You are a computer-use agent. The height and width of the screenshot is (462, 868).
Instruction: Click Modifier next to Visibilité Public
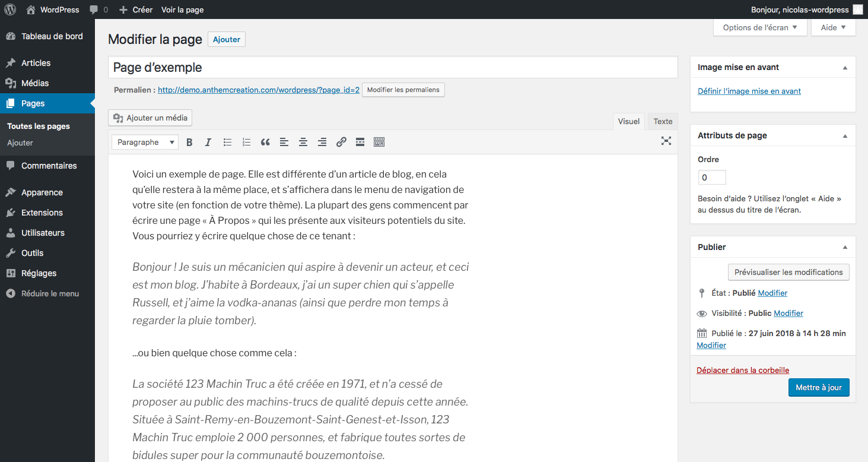tap(788, 313)
